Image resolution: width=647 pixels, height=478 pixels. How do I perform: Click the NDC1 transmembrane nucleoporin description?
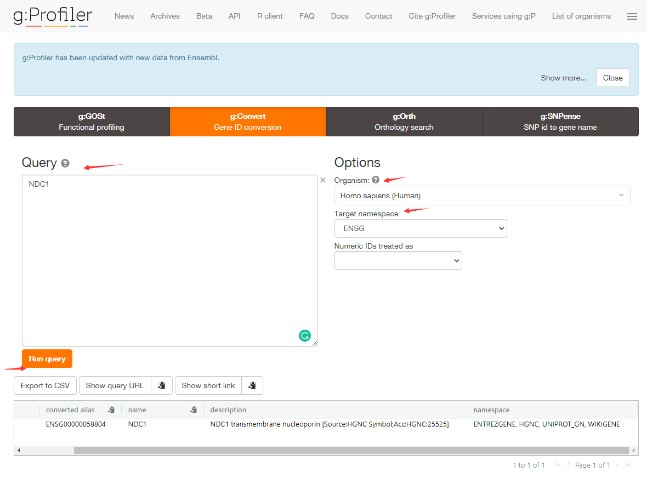pos(329,424)
